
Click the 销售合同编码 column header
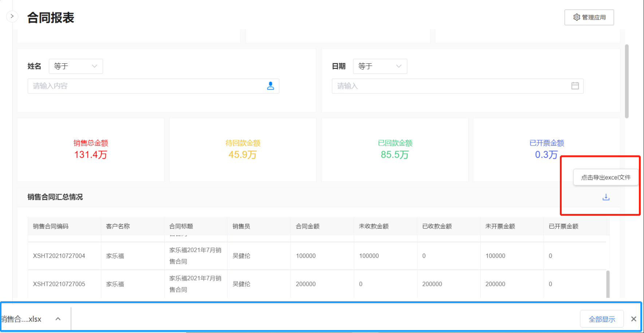(51, 226)
